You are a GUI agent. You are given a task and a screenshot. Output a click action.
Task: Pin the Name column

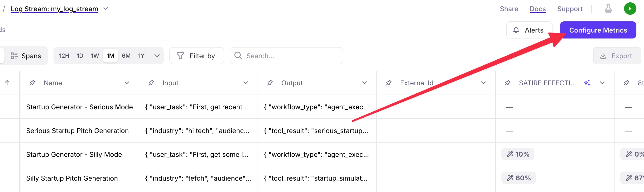point(32,83)
